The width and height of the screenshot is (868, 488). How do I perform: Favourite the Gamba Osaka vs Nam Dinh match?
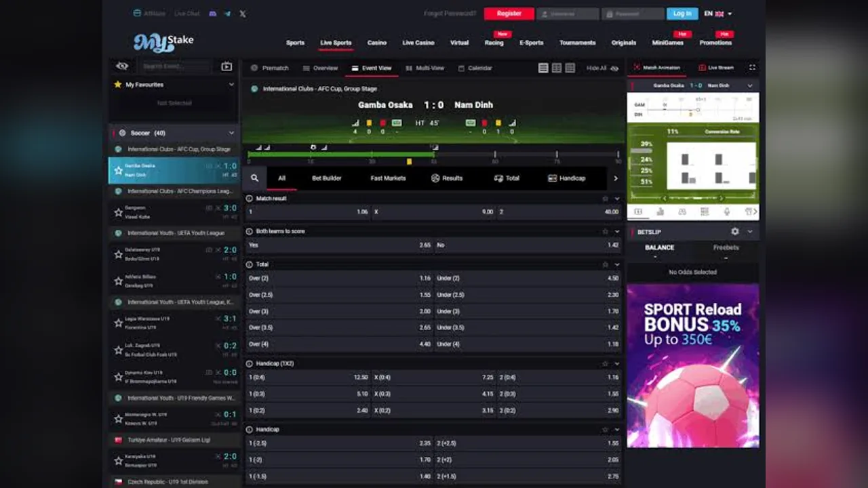[118, 171]
